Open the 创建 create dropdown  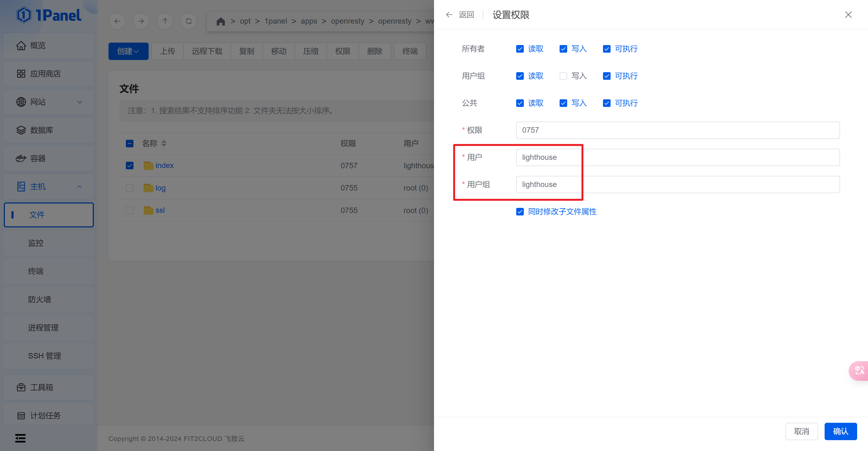coord(128,51)
